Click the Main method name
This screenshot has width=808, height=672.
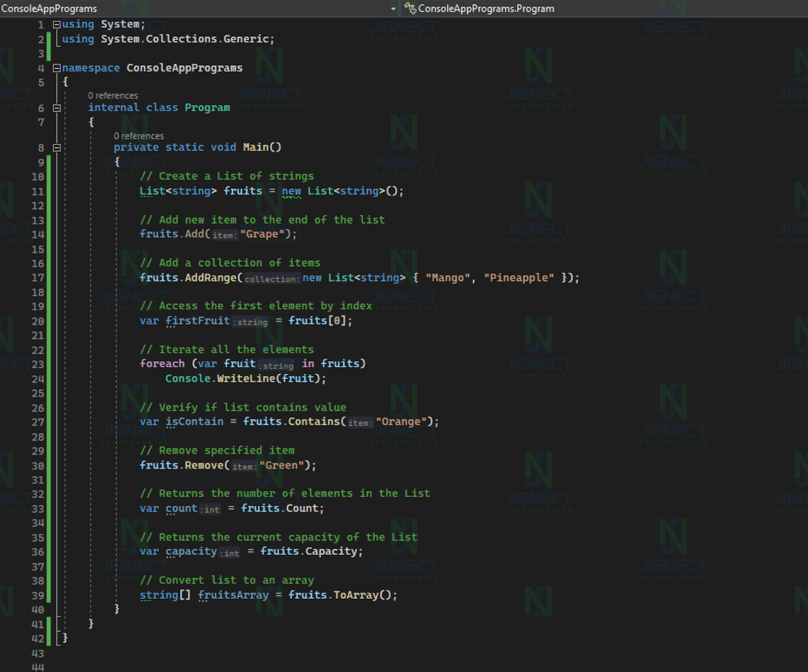256,147
